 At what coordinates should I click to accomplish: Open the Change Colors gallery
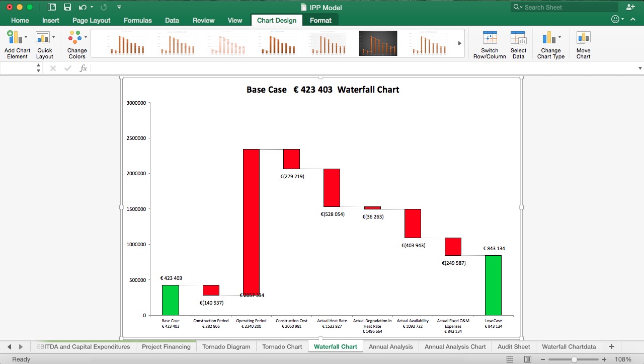(76, 43)
